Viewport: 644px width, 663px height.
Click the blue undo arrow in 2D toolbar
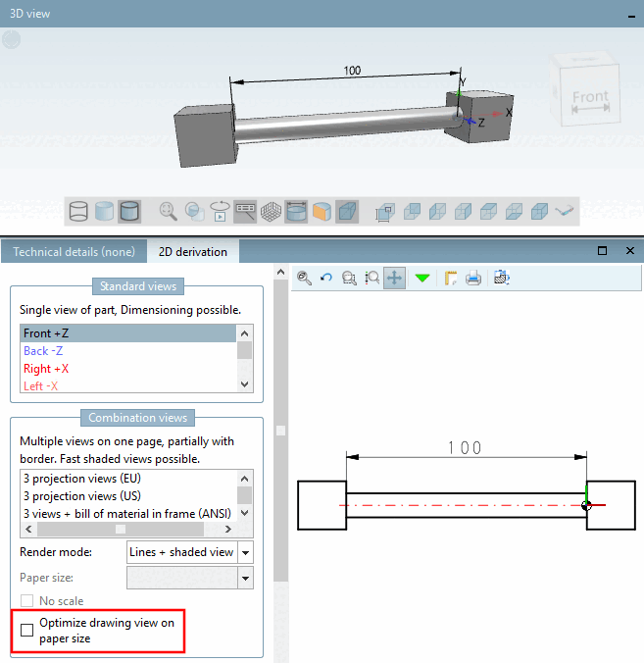(326, 278)
